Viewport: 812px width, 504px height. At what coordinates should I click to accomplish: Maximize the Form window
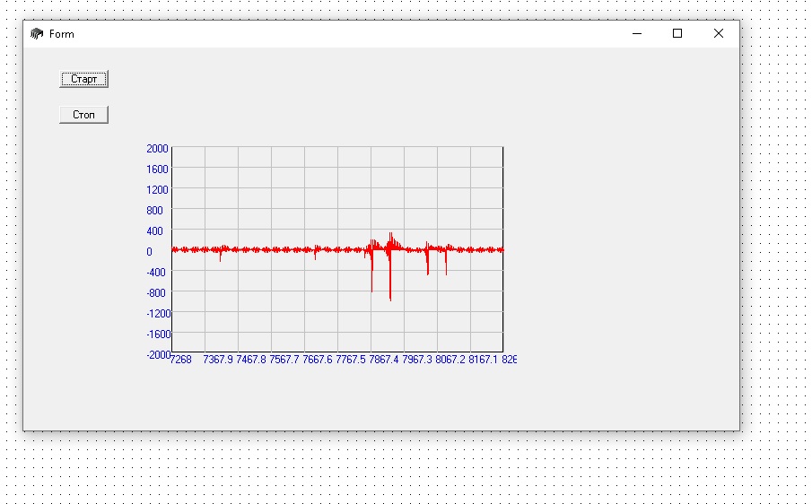[677, 34]
